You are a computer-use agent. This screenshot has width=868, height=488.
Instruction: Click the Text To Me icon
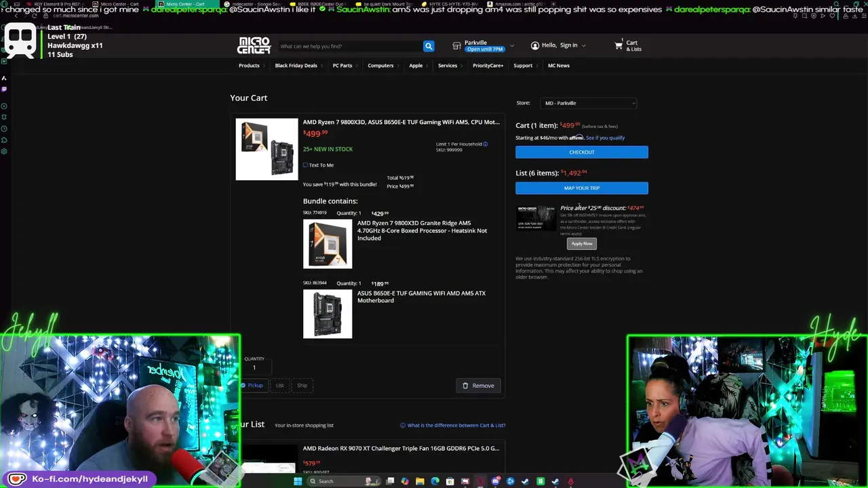pyautogui.click(x=305, y=165)
